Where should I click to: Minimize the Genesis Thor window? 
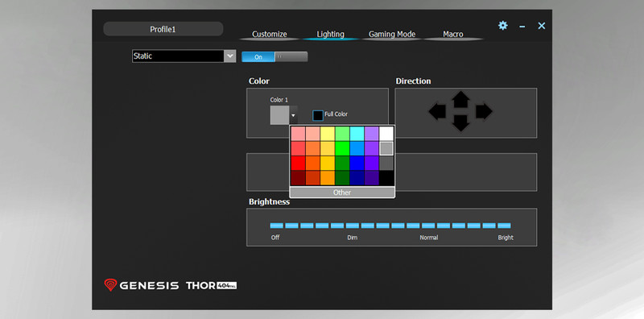[522, 27]
